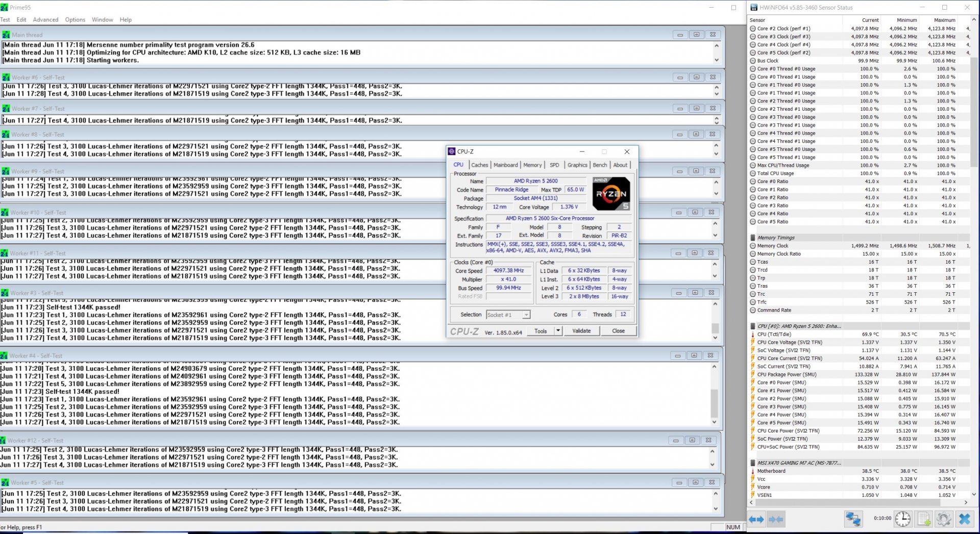Select Memory Clock Ratio sensor row
The height and width of the screenshot is (534, 980).
tap(860, 254)
